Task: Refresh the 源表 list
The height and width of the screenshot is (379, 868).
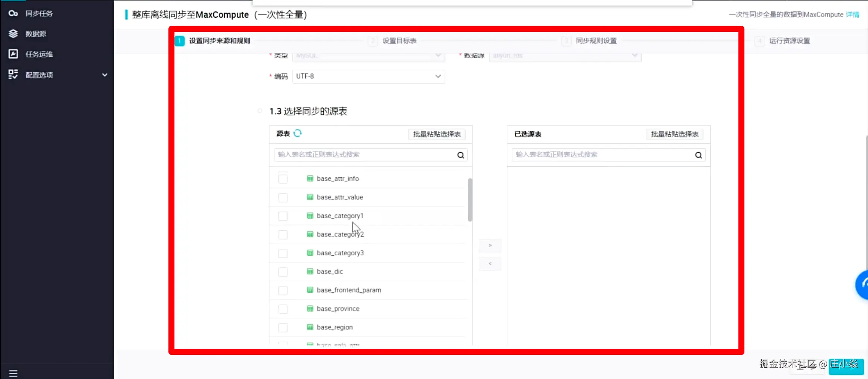Action: 298,133
